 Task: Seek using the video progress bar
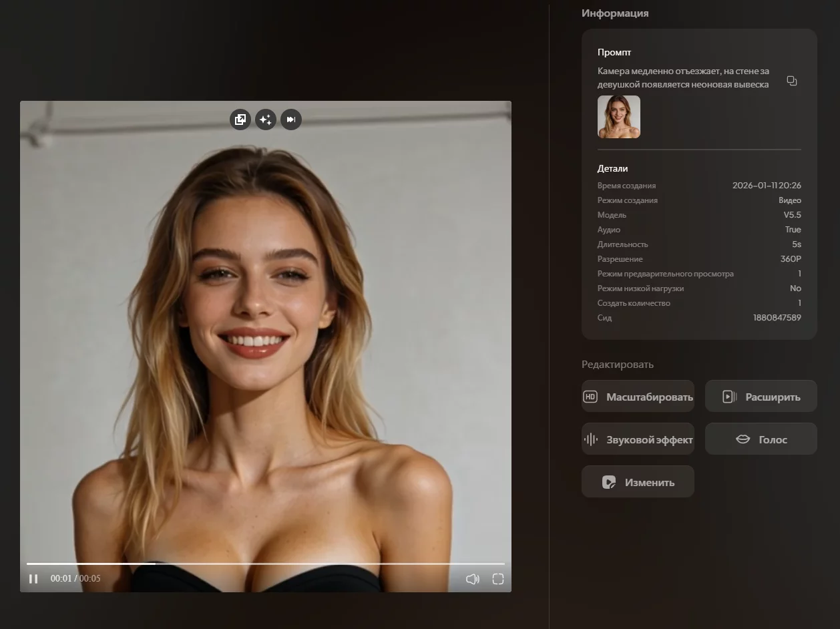(266, 564)
